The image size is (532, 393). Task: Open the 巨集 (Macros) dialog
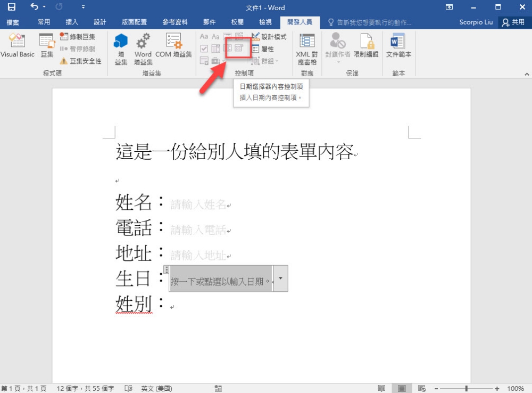tap(47, 45)
